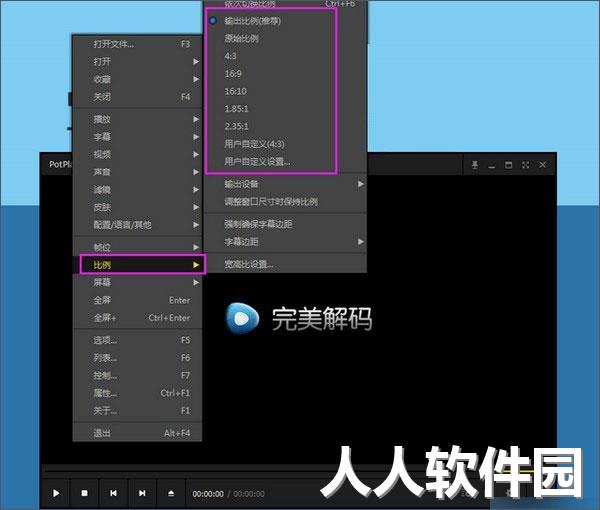The width and height of the screenshot is (600, 510).
Task: Open the 关于... about entry
Action: pyautogui.click(x=137, y=410)
